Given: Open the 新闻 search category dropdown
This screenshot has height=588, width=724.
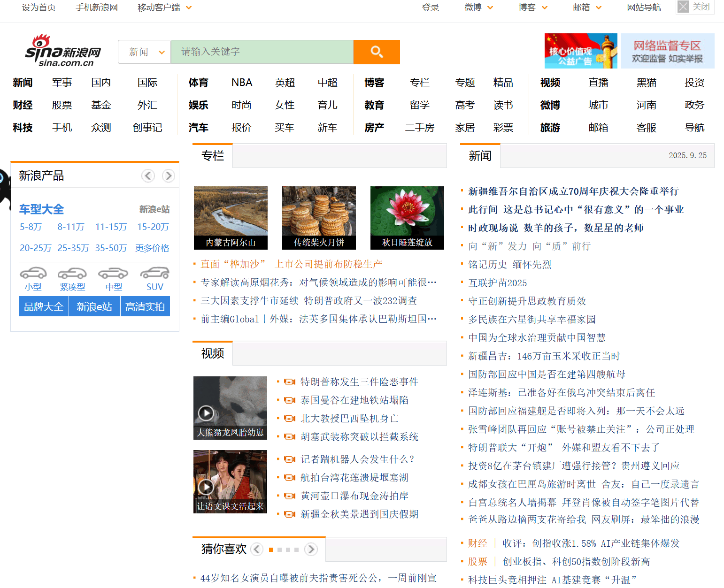Looking at the screenshot, I should (145, 52).
